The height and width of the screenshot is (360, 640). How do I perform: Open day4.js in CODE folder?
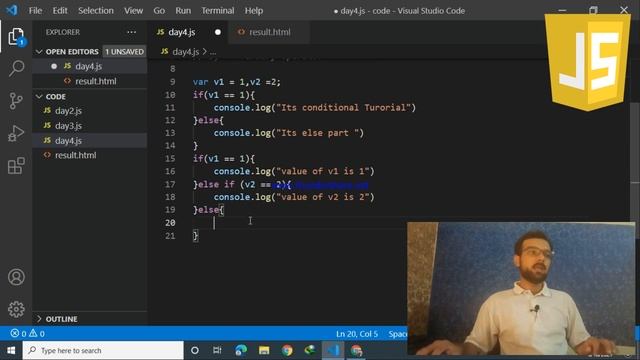coord(90,140)
